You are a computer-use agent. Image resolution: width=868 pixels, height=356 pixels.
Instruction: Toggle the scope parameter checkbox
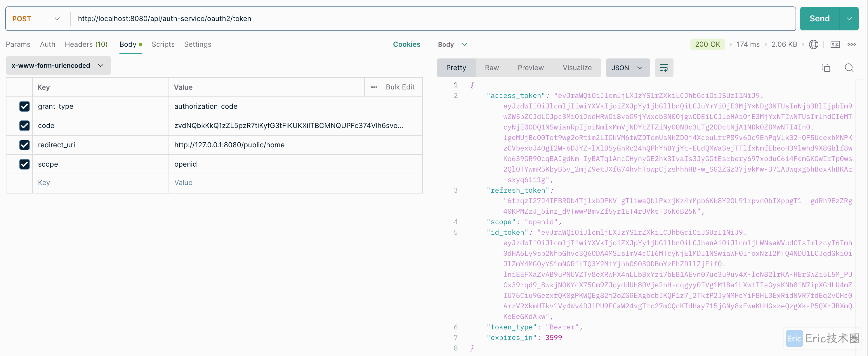tap(24, 164)
